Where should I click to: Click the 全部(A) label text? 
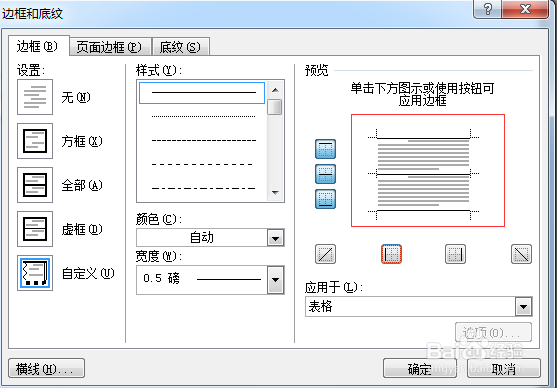(x=82, y=185)
